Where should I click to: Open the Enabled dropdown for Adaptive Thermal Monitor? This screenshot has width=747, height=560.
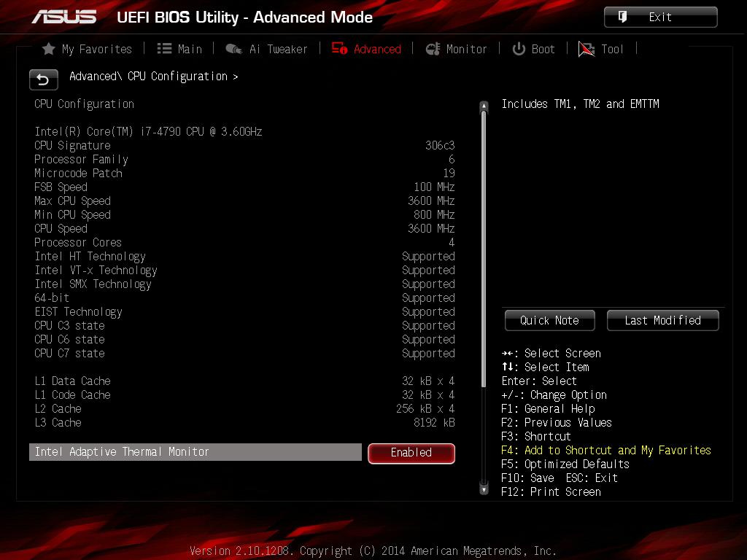[411, 453]
